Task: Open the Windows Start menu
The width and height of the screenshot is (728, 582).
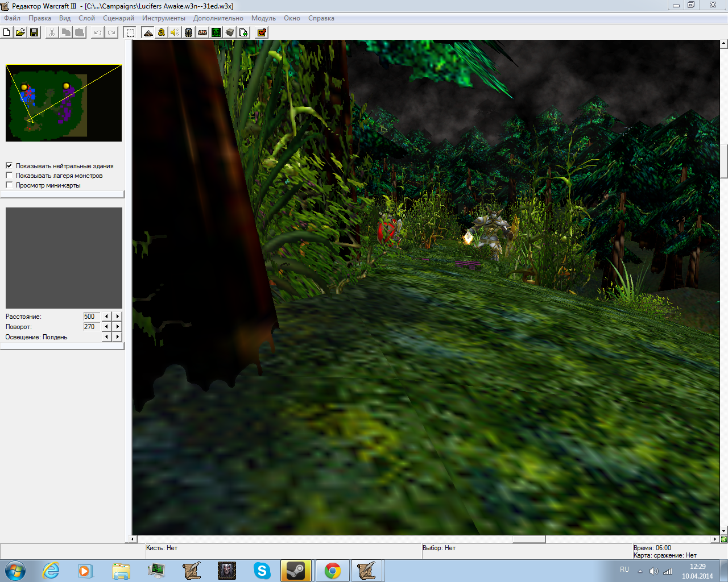Action: point(15,571)
